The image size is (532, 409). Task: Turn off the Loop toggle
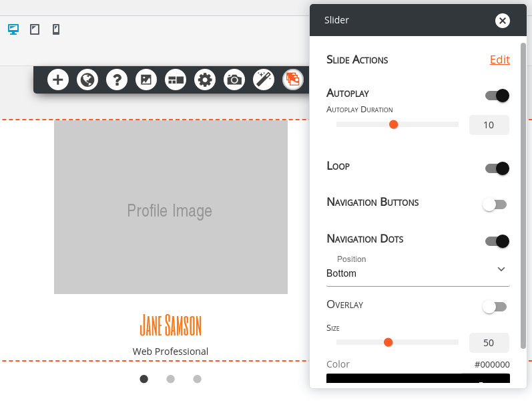click(497, 168)
